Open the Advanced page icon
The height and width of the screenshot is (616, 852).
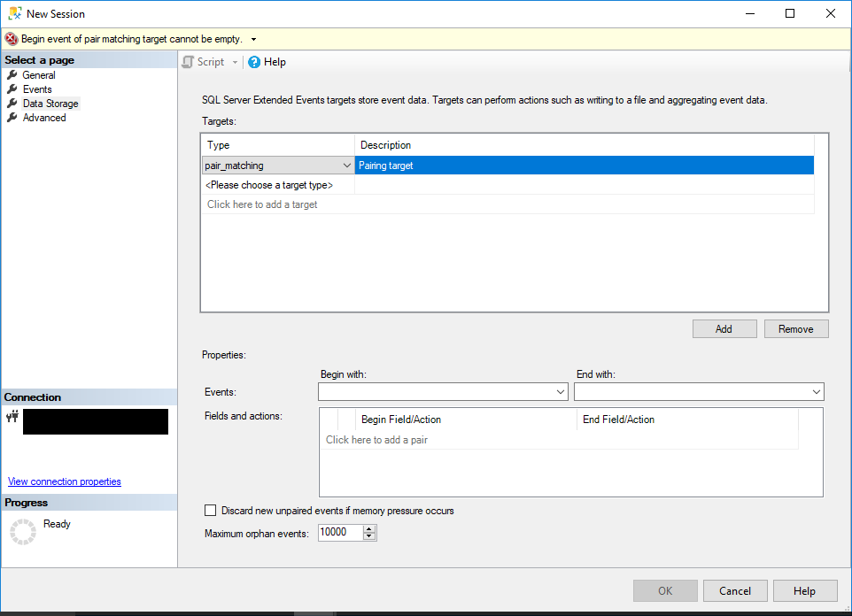point(14,117)
